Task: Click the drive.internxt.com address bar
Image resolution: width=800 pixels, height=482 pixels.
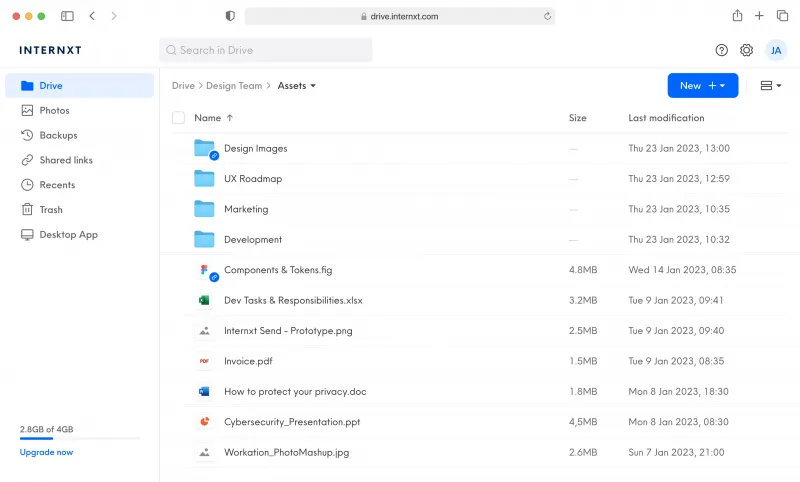Action: click(400, 16)
